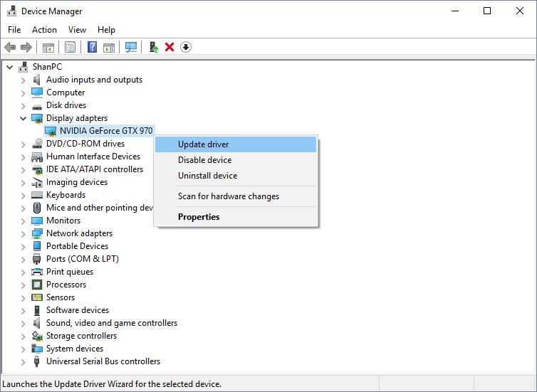
Task: Open the File menu
Action: [x=14, y=30]
